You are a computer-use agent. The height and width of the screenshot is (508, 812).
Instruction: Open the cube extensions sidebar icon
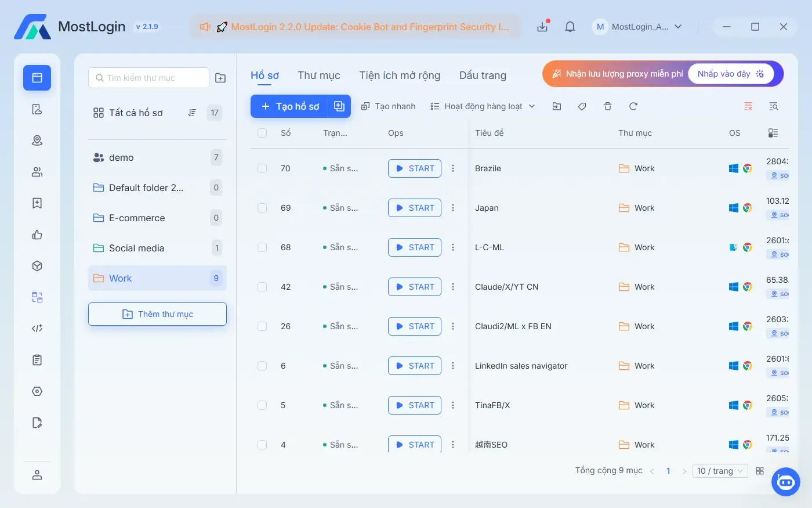point(37,266)
